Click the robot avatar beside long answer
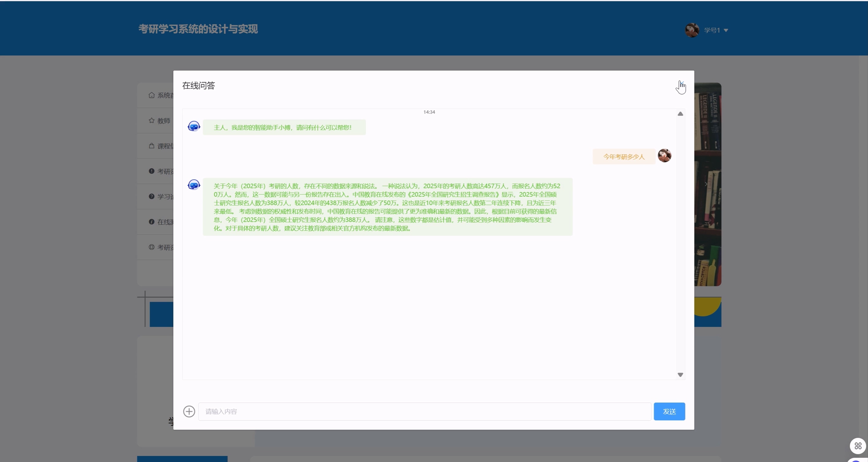868x462 pixels. click(194, 185)
